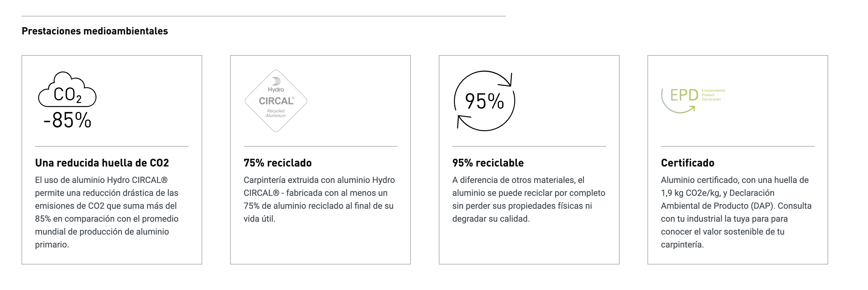Click the Aluminio certificado description paragraph

pyautogui.click(x=736, y=212)
